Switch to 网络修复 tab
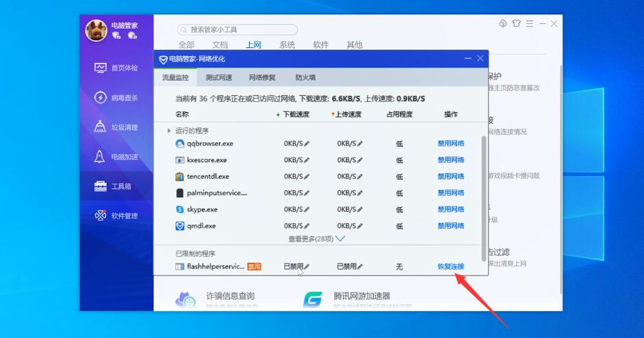 click(262, 77)
